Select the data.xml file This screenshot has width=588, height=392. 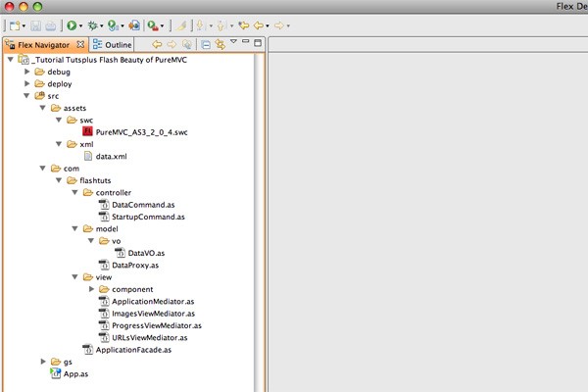click(x=111, y=157)
